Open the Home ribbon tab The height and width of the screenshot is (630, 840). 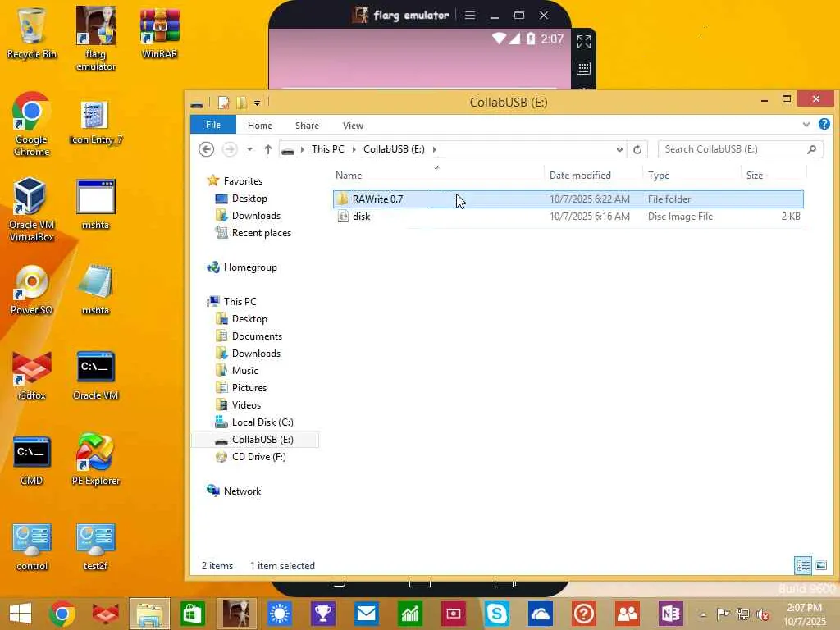click(260, 126)
